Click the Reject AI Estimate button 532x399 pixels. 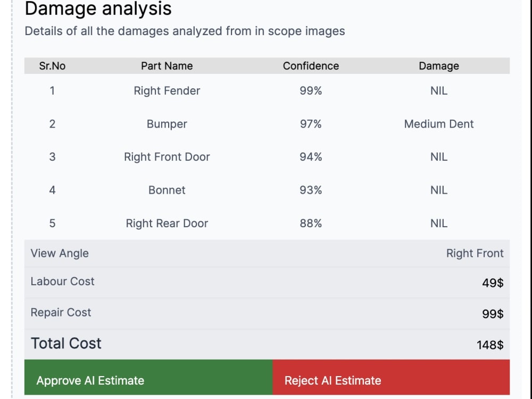click(391, 377)
